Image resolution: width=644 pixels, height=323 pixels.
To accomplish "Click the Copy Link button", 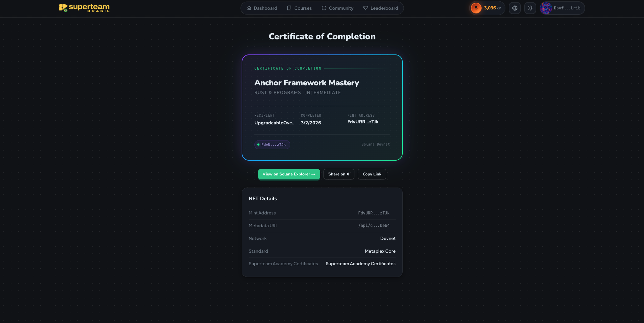I will point(372,174).
